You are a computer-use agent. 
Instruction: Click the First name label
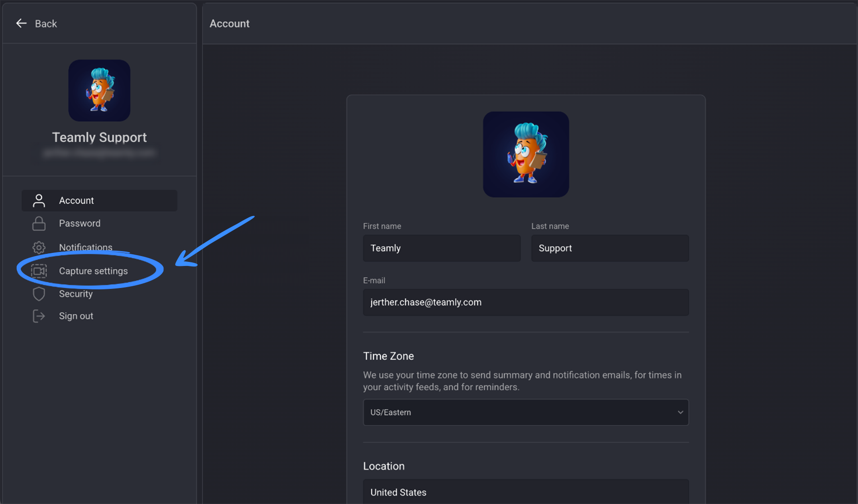pyautogui.click(x=382, y=226)
